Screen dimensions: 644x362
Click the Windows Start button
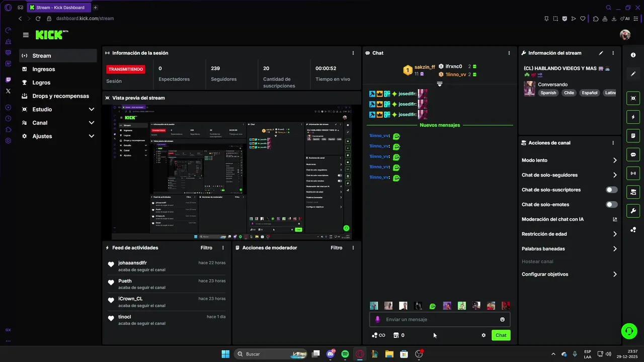225,354
